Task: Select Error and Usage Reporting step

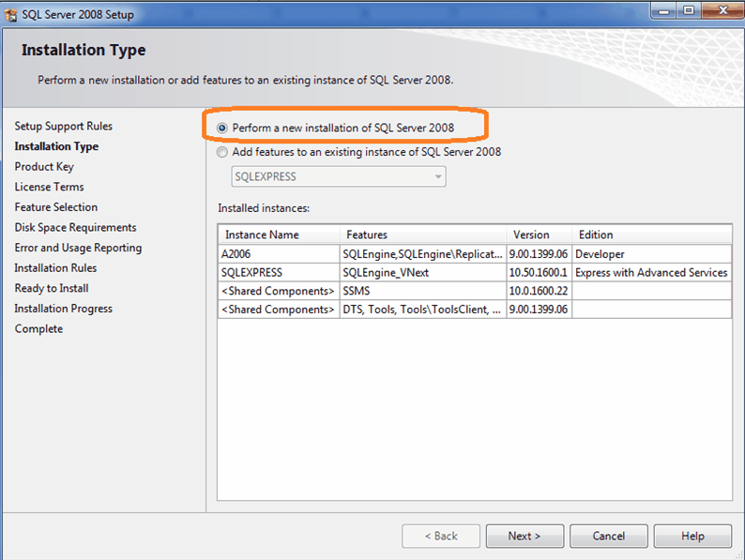Action: tap(78, 248)
